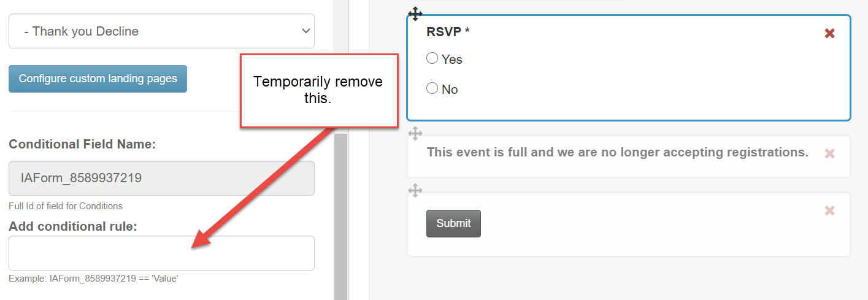Remove the event full message block
The image size is (868, 300).
(x=829, y=153)
